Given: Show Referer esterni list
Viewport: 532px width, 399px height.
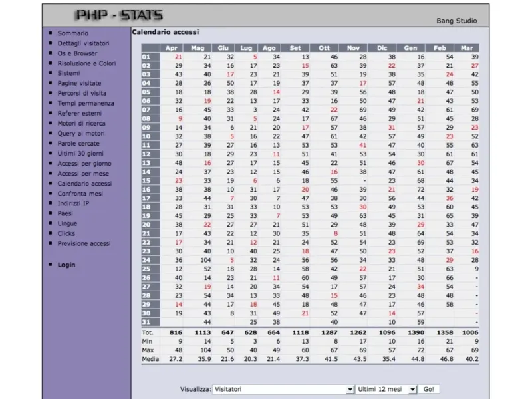Looking at the screenshot, I should [x=79, y=113].
